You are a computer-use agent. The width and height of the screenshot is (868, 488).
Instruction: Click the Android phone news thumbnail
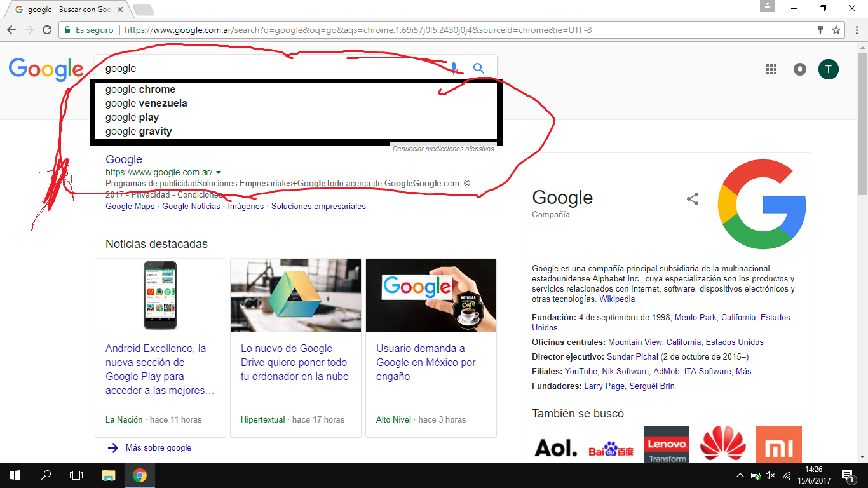(x=160, y=295)
